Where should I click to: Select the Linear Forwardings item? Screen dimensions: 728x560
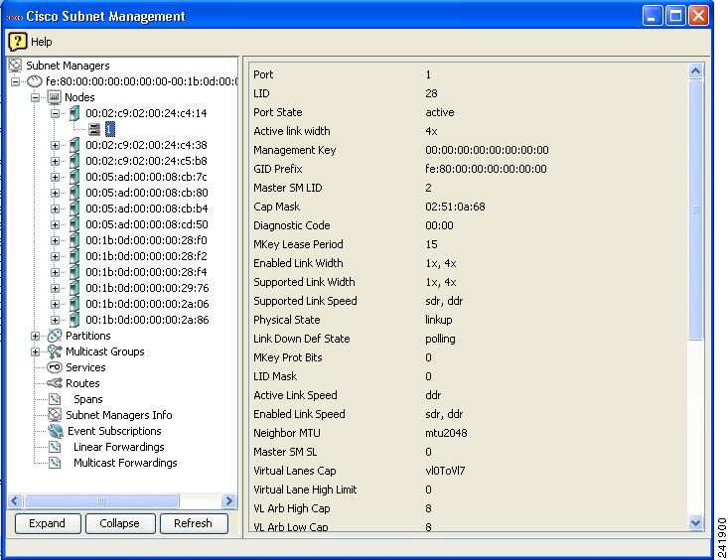[x=119, y=447]
